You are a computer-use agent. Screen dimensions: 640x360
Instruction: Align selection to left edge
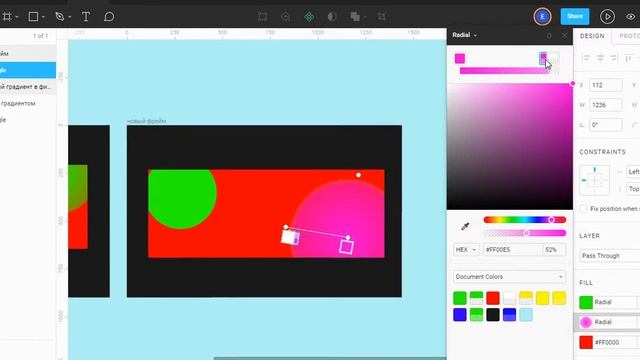[x=587, y=59]
